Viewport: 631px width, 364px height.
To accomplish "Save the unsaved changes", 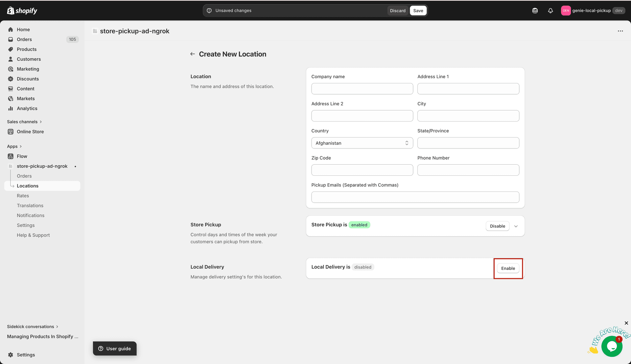I will [418, 11].
